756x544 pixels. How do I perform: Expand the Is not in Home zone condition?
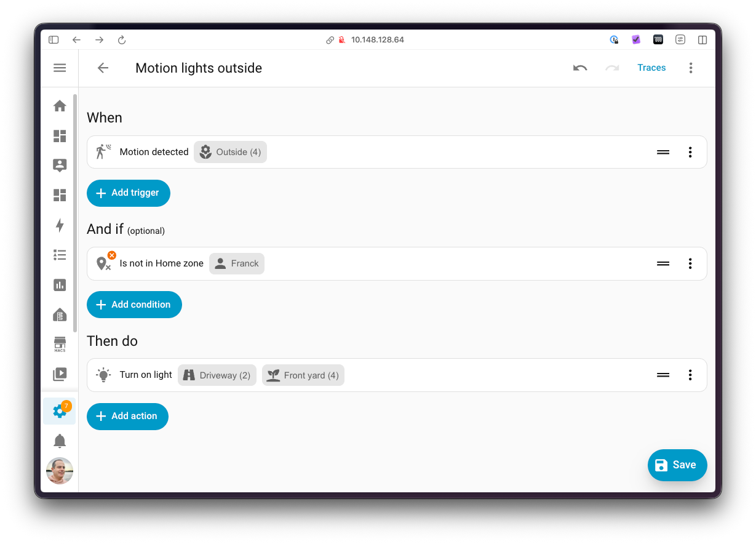tap(397, 263)
